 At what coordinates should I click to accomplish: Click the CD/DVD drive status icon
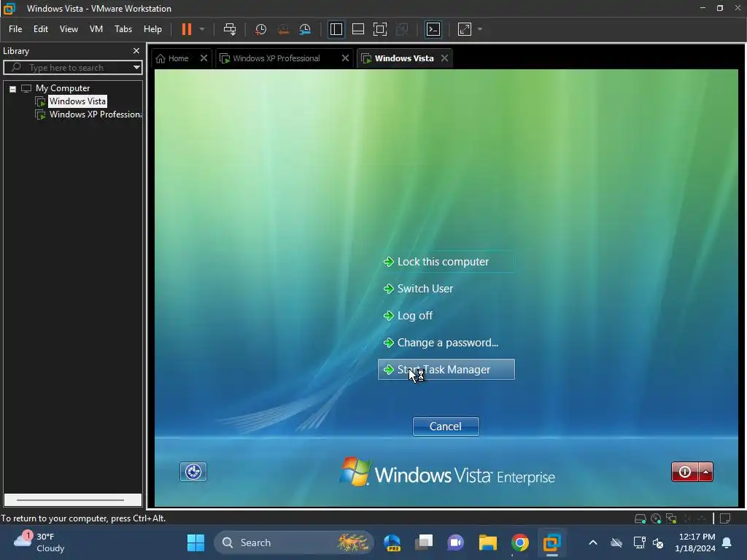656,518
